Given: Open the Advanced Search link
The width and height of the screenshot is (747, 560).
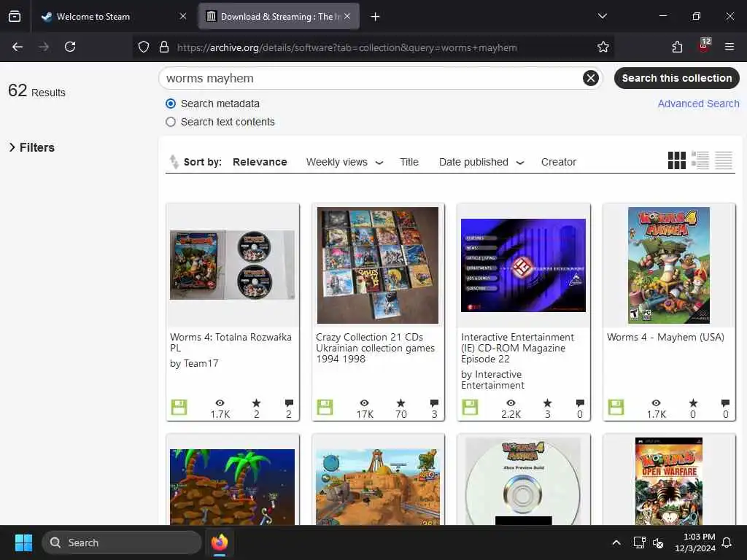Looking at the screenshot, I should pyautogui.click(x=698, y=104).
